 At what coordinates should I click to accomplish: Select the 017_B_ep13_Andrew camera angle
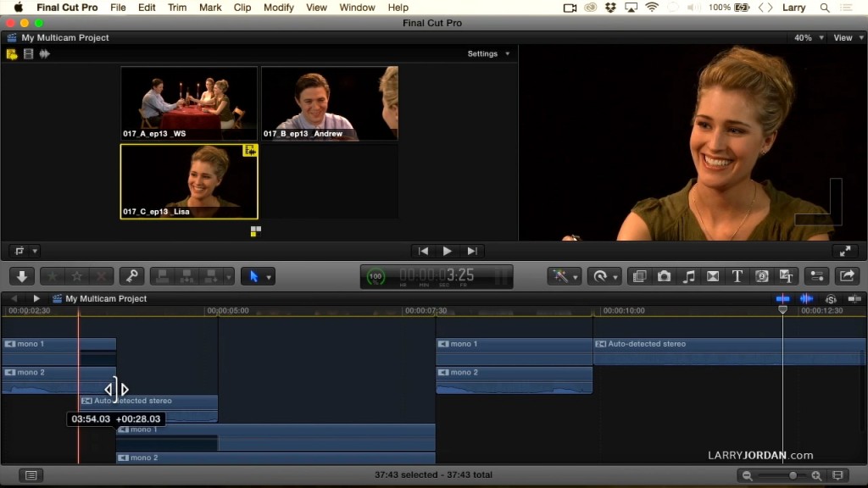point(329,103)
